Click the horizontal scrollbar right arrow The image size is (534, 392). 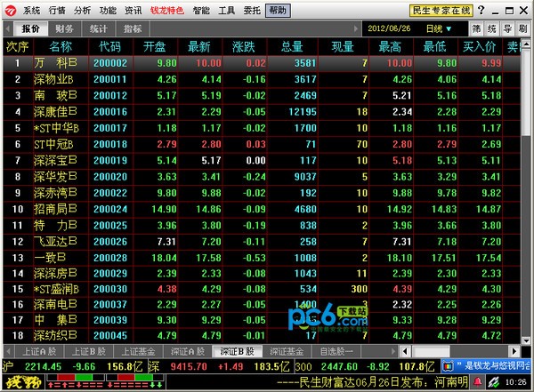514,351
